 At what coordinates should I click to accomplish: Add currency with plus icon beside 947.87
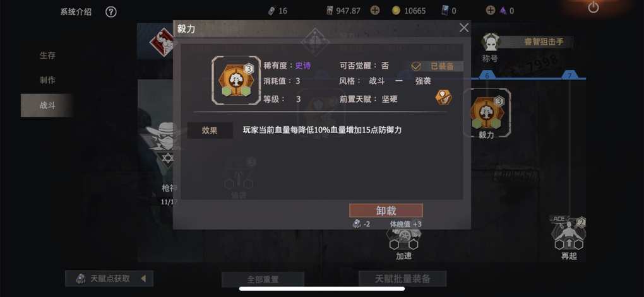point(374,11)
